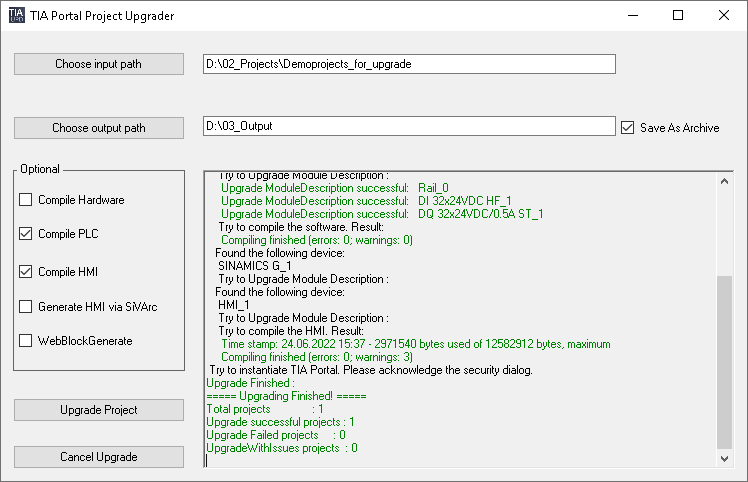The image size is (748, 482).
Task: Maximize the Project Upgrader window
Action: (678, 15)
